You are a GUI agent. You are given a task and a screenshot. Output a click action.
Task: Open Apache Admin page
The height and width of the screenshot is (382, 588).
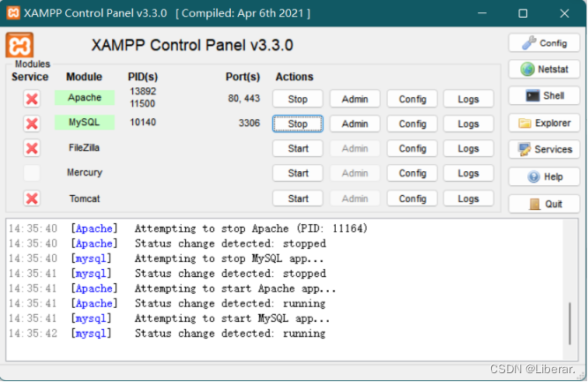click(354, 99)
